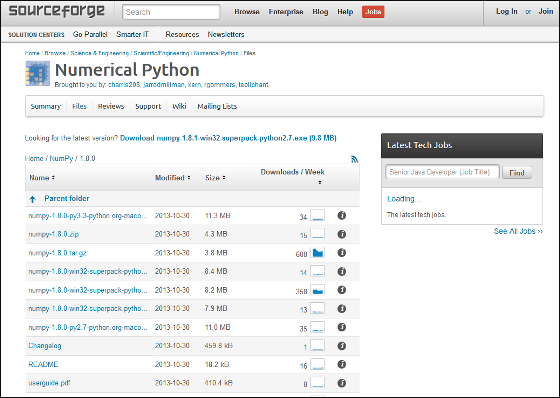The height and width of the screenshot is (398, 560).
Task: Click the Join link
Action: coord(546,11)
